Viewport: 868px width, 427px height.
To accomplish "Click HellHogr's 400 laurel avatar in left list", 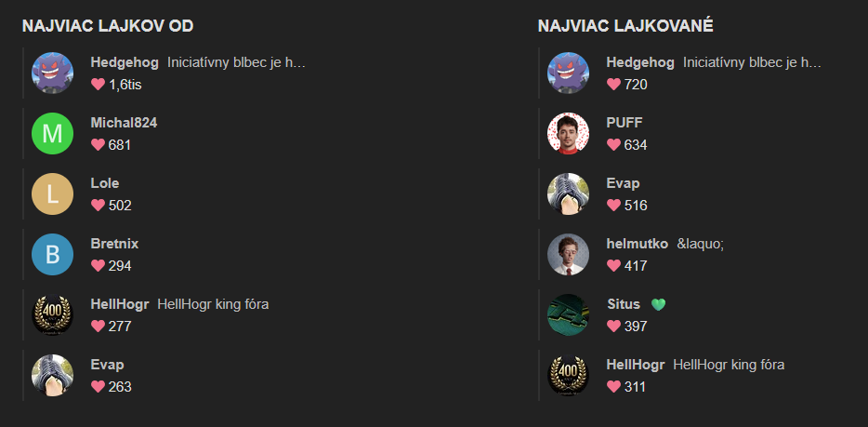I will point(53,315).
